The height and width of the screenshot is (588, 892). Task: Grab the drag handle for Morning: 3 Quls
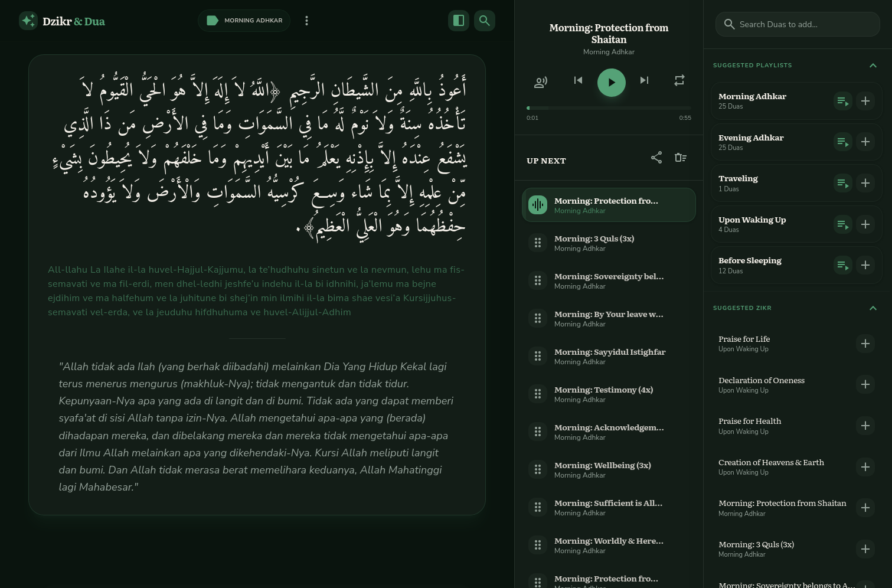click(x=538, y=243)
